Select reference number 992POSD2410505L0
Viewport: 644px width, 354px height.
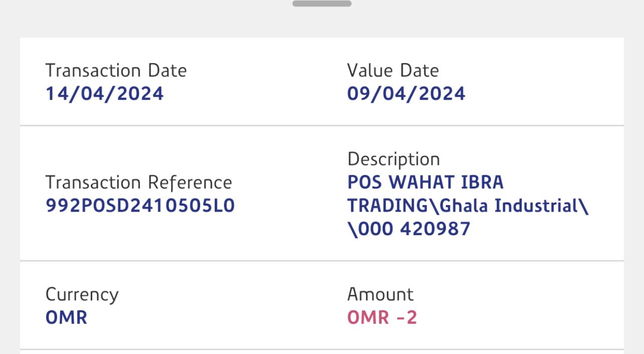140,206
